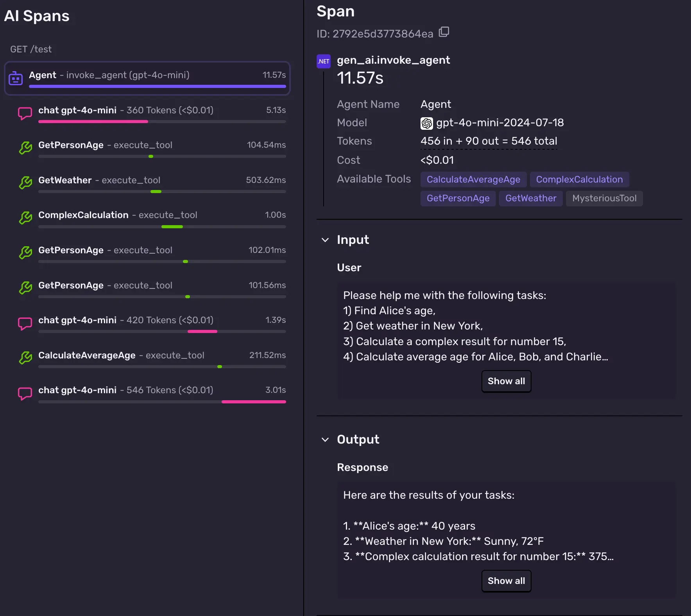The image size is (691, 616).
Task: Show all of the response output
Action: pos(506,581)
